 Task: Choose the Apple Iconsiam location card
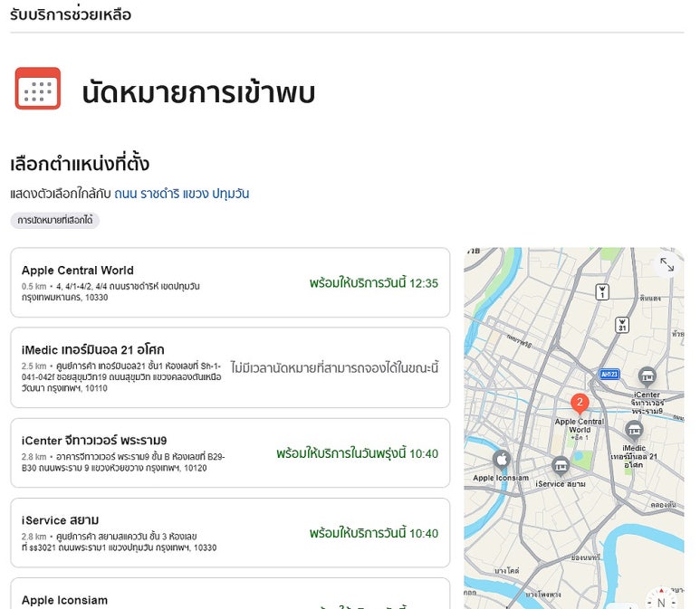tap(230, 594)
